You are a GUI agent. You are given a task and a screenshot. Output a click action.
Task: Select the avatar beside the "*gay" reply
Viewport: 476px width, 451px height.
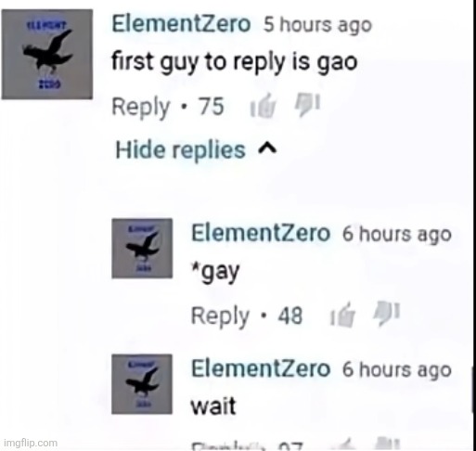coord(142,248)
